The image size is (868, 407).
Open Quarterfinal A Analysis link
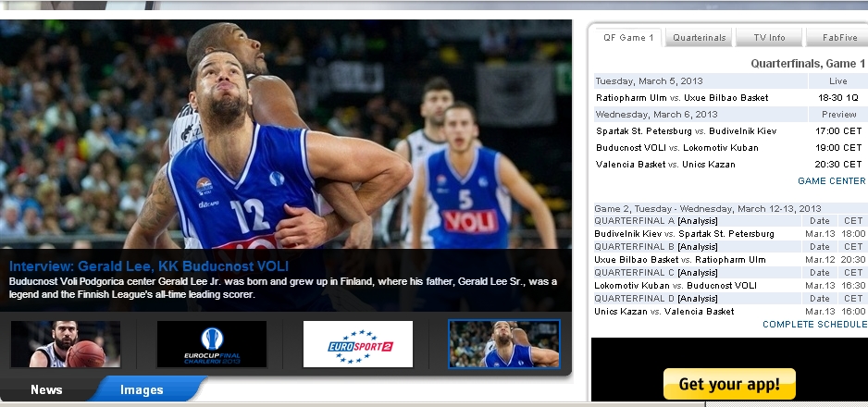(698, 221)
